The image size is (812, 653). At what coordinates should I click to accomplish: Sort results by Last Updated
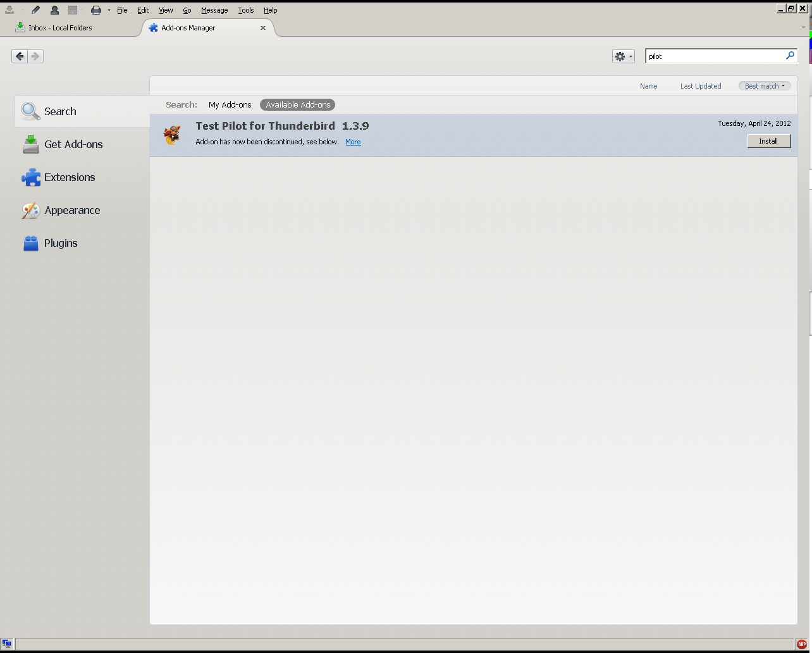click(x=701, y=86)
